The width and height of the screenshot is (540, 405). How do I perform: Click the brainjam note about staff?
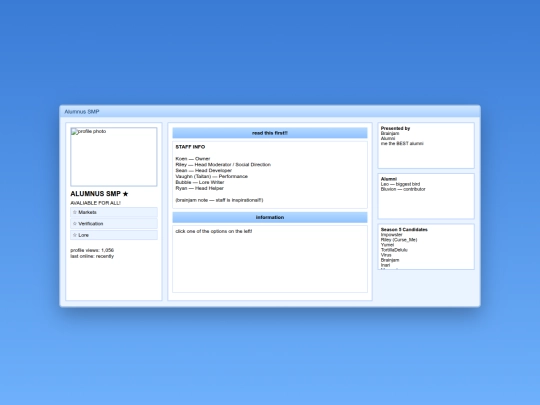click(x=219, y=200)
